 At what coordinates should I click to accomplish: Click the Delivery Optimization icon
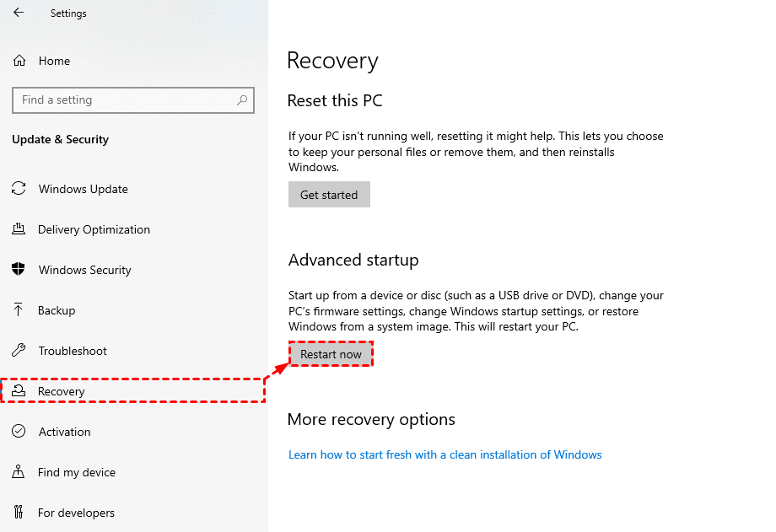(x=19, y=229)
